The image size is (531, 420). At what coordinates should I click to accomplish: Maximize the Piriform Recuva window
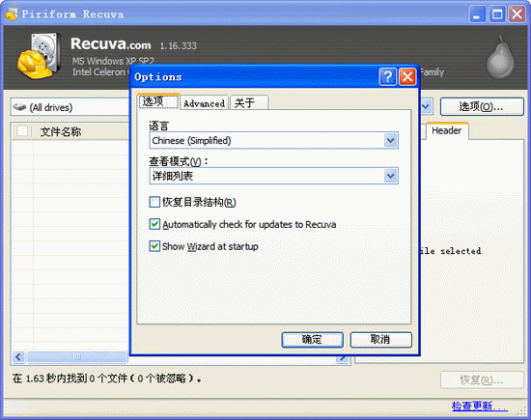[497, 14]
